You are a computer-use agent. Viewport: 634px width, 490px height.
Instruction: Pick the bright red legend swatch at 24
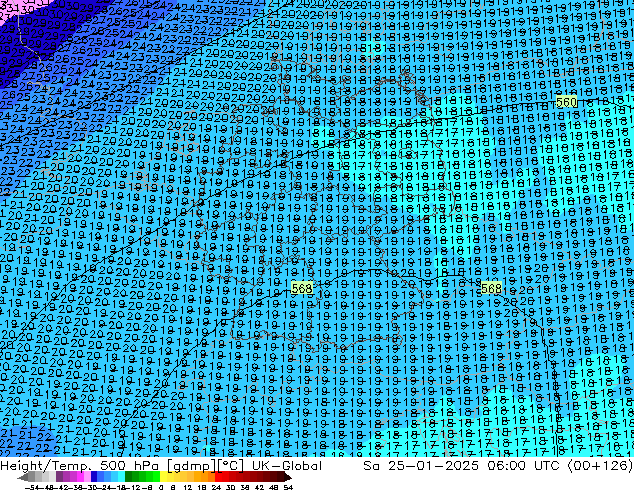pyautogui.click(x=218, y=477)
